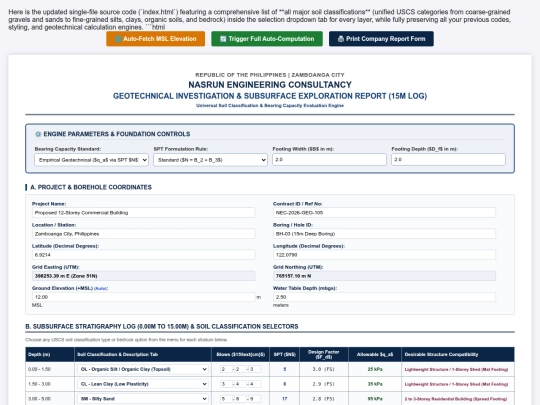Click the Latitude decimal degrees field
The width and height of the screenshot is (540, 405).
click(x=144, y=255)
